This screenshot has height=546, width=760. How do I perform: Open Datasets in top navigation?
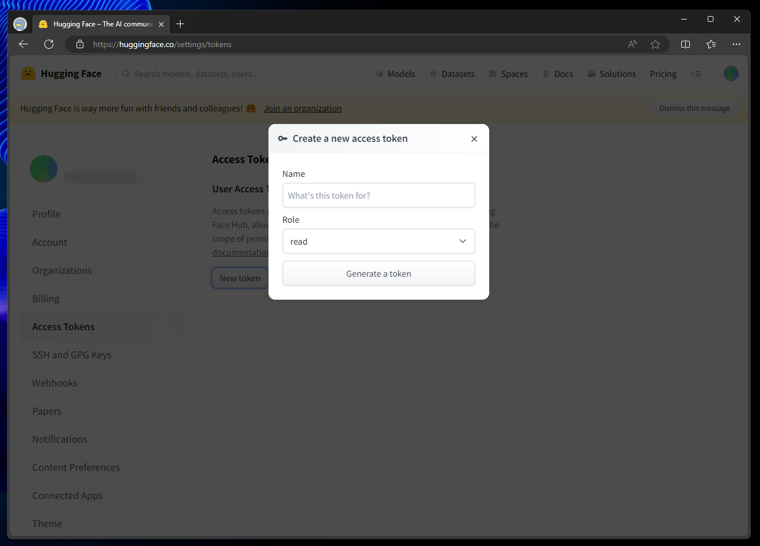coord(452,74)
